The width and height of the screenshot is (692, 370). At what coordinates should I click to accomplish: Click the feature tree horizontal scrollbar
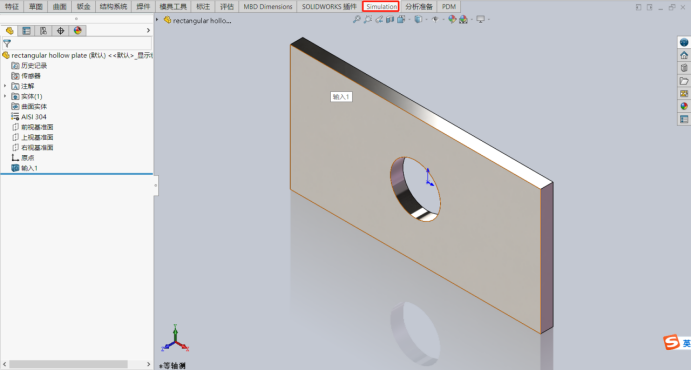(68, 364)
